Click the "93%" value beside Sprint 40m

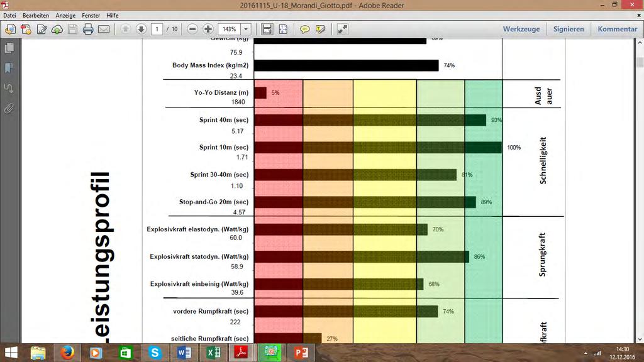(x=496, y=120)
